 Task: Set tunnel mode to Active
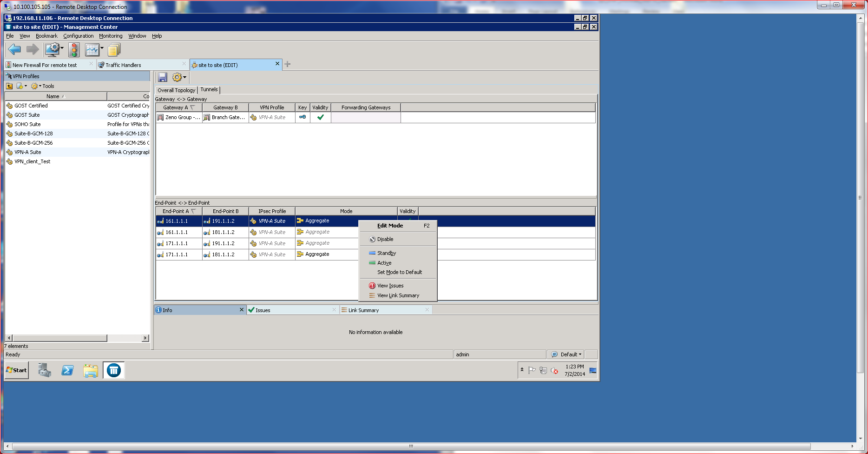click(398, 263)
